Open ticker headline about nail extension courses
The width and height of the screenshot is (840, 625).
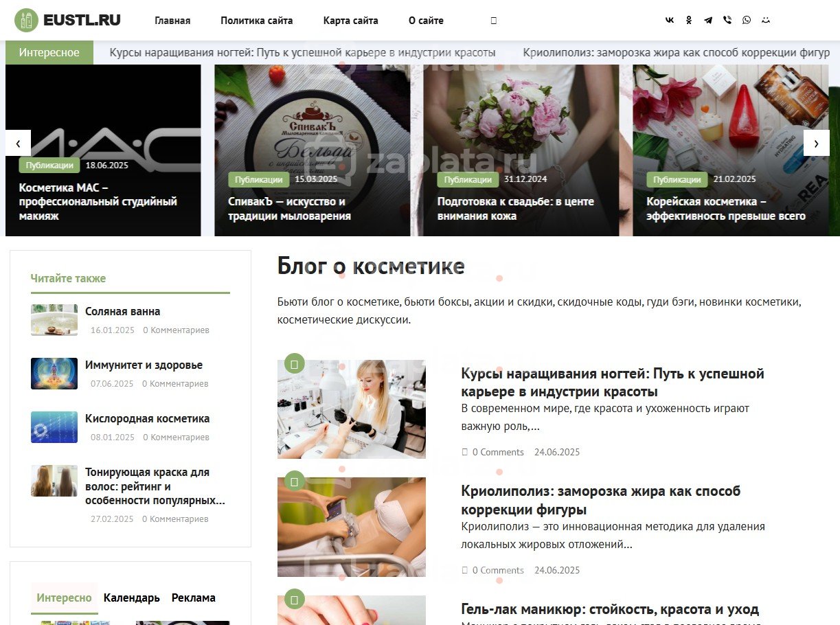point(303,52)
